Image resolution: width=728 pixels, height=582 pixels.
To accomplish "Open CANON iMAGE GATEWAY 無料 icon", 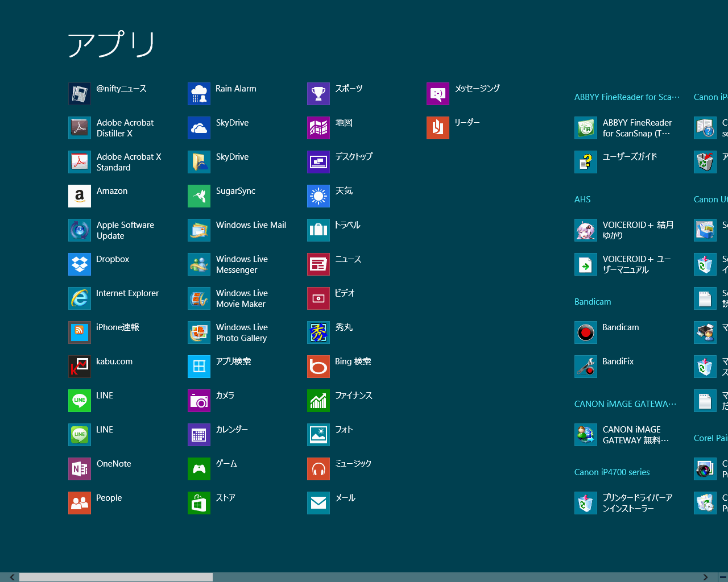I will click(x=586, y=435).
